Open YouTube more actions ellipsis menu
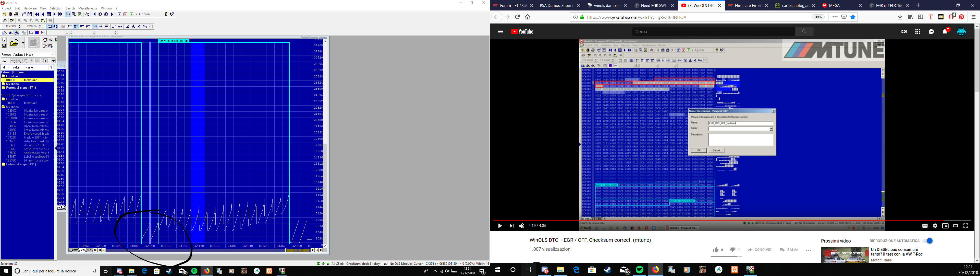 (x=808, y=250)
